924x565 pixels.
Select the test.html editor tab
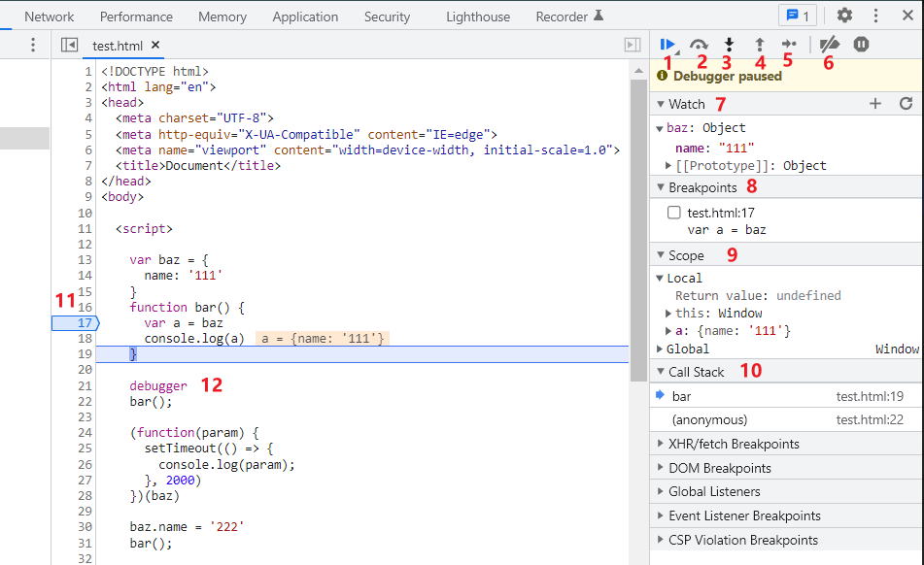pos(118,46)
